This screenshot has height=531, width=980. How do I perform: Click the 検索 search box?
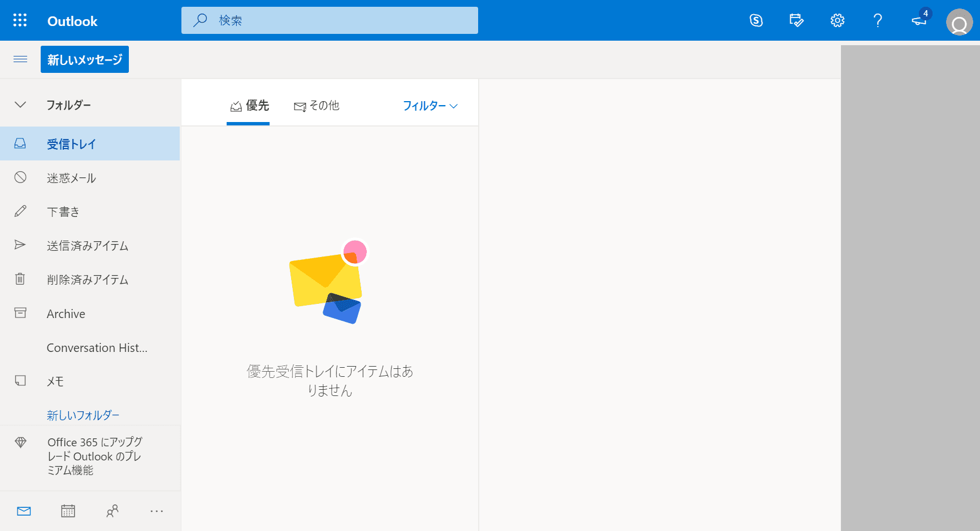tap(329, 21)
